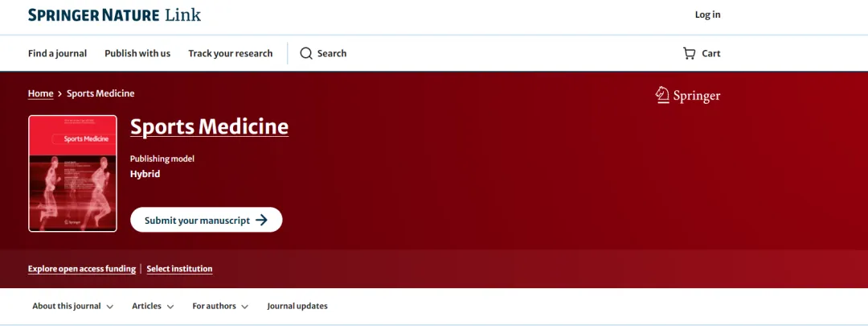
Task: Click the Search label
Action: (x=332, y=53)
